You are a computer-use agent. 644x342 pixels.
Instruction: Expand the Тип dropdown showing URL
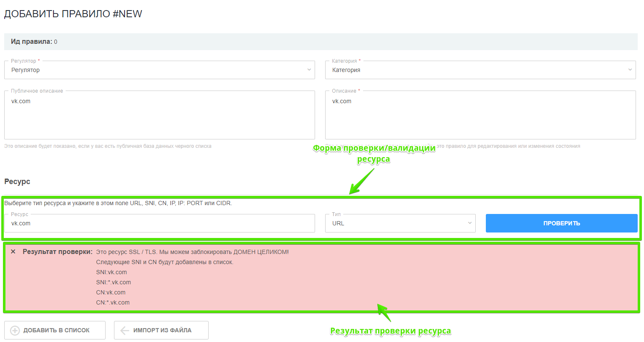click(400, 223)
